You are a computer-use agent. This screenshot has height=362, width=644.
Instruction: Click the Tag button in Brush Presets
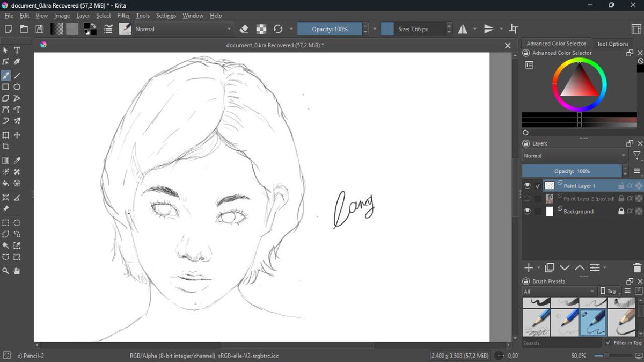coord(609,292)
